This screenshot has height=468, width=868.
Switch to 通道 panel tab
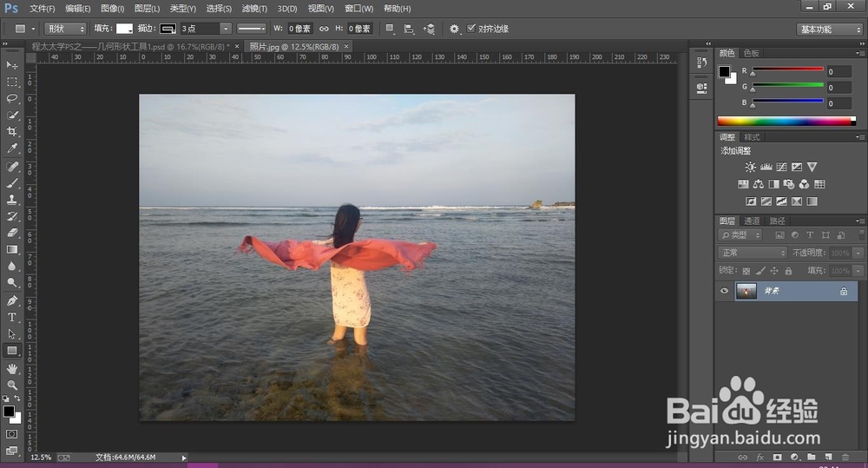752,221
